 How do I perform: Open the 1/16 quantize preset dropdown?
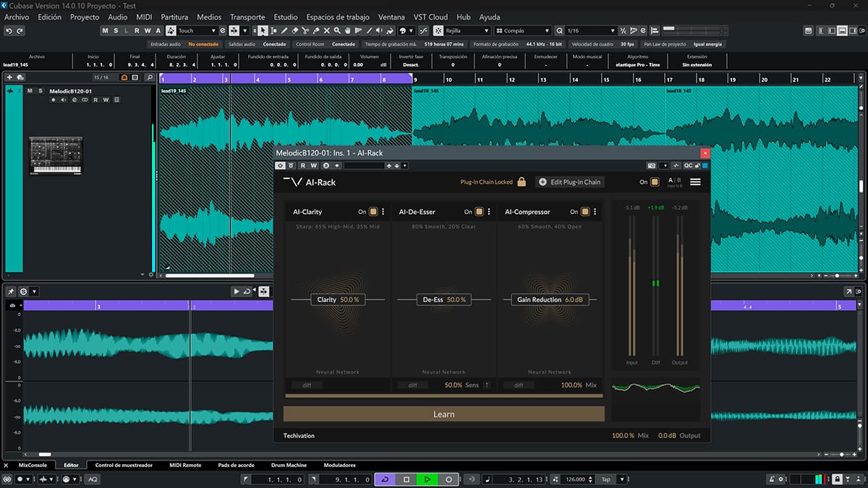pyautogui.click(x=613, y=30)
